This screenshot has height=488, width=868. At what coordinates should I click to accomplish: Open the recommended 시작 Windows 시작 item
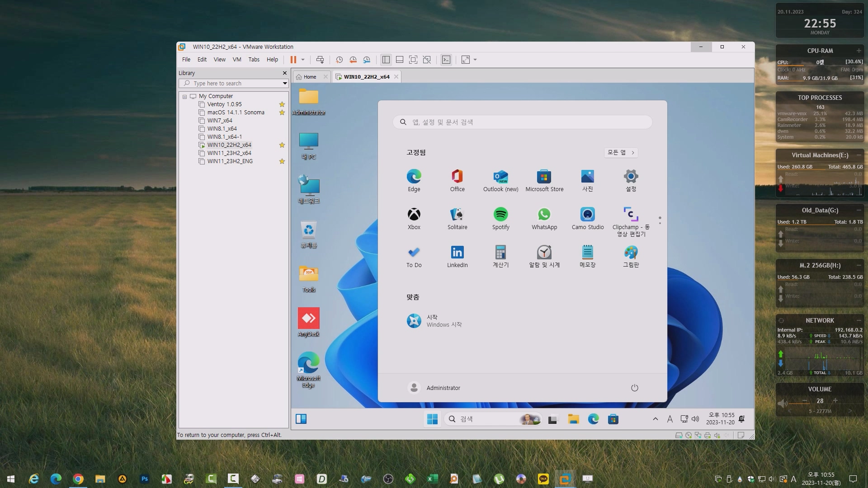[434, 321]
